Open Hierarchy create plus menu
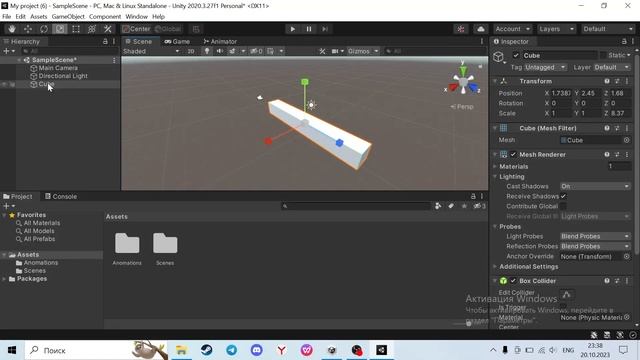The height and width of the screenshot is (360, 640). [x=9, y=51]
